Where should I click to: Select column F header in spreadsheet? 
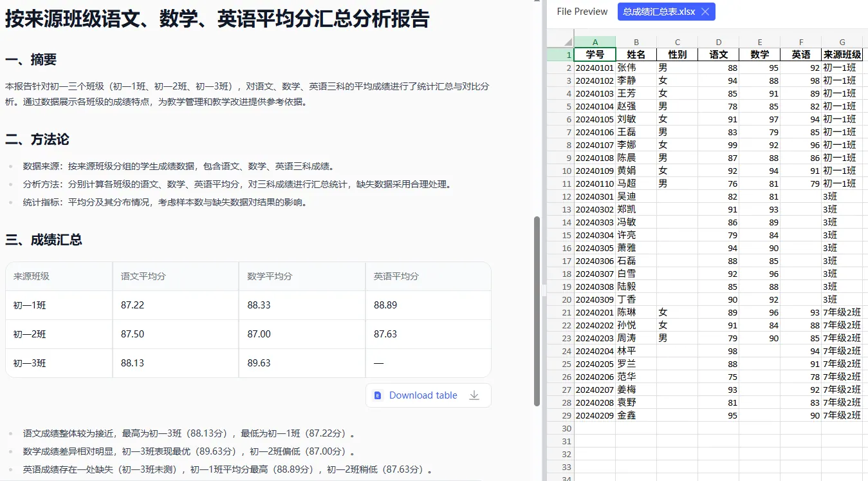pos(800,42)
